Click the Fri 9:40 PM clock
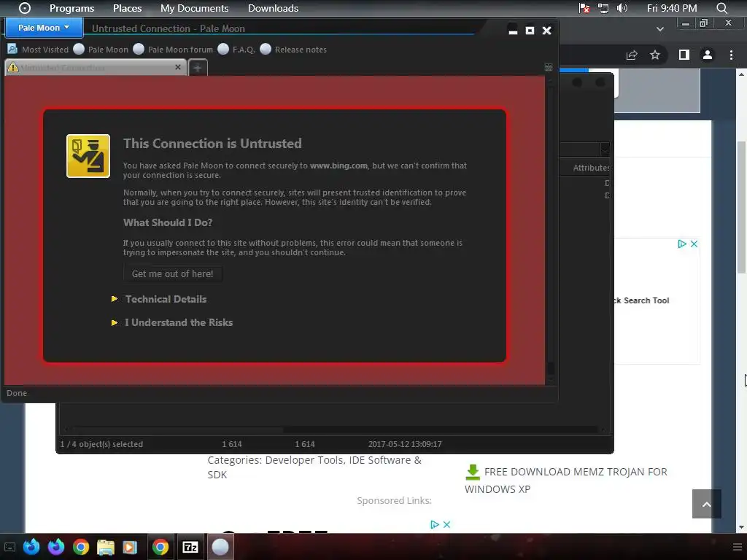 point(672,8)
